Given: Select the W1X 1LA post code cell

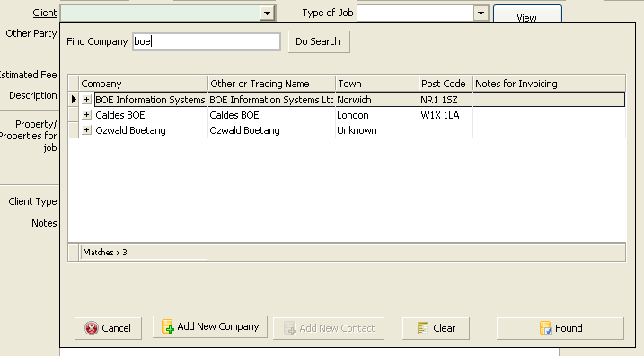Looking at the screenshot, I should pyautogui.click(x=446, y=115).
